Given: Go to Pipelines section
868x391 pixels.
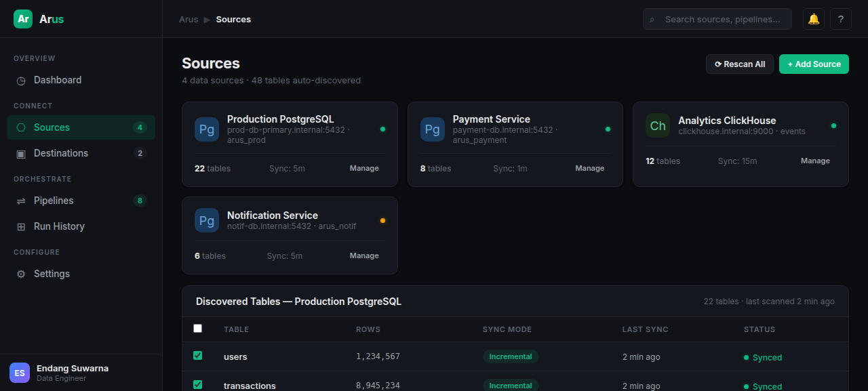Looking at the screenshot, I should 81,201.
